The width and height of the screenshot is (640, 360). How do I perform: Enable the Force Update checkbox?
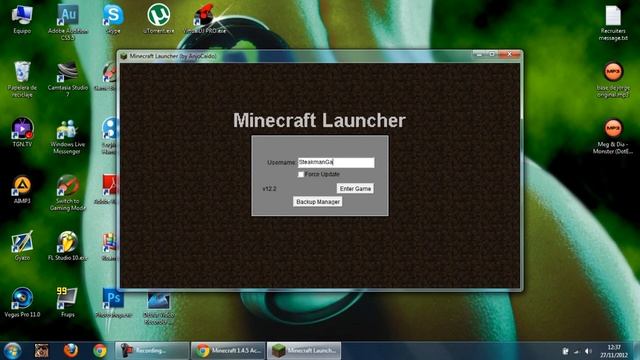pos(301,174)
